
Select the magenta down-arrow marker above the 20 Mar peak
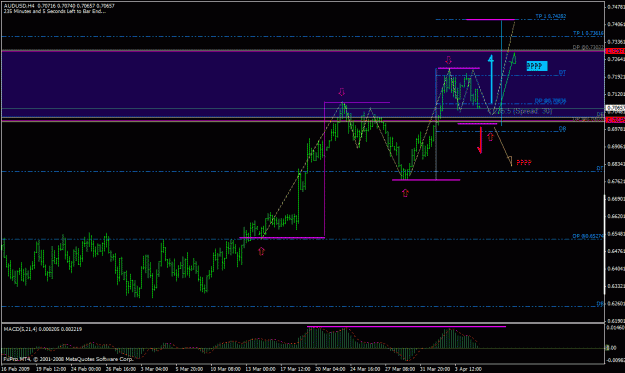click(342, 92)
